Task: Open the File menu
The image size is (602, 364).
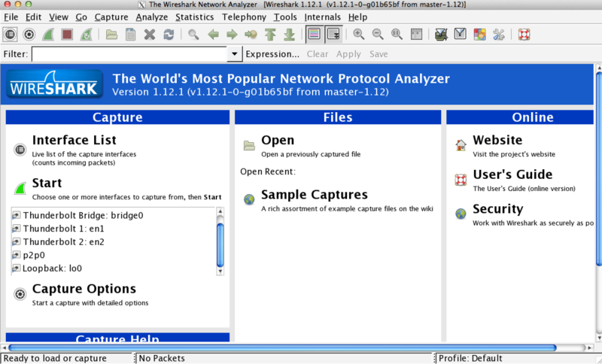Action: point(11,17)
